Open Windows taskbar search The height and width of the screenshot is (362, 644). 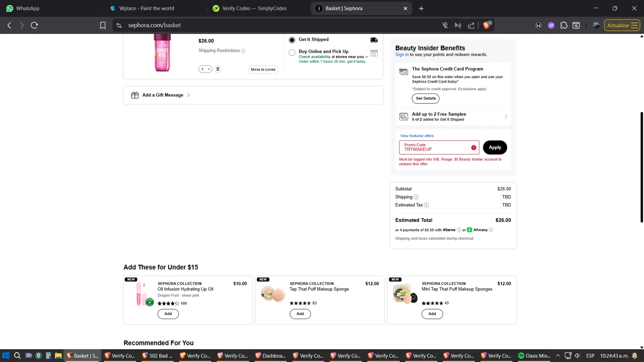(17, 356)
